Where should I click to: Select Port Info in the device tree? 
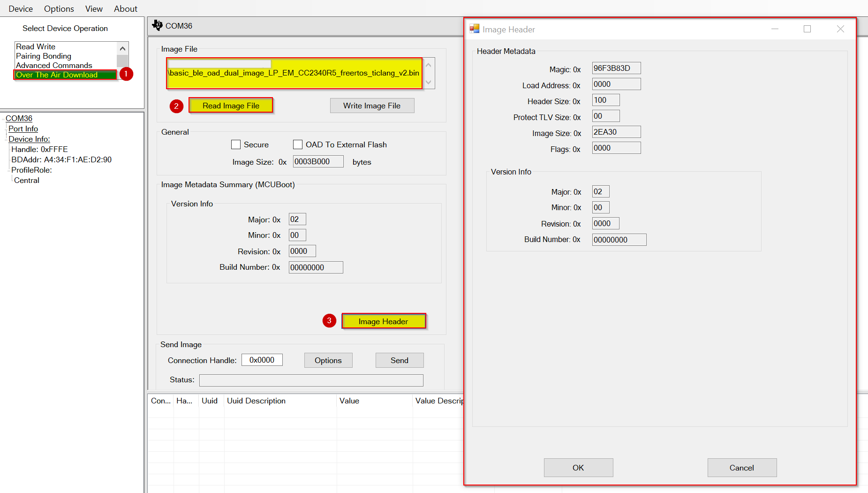(x=23, y=129)
